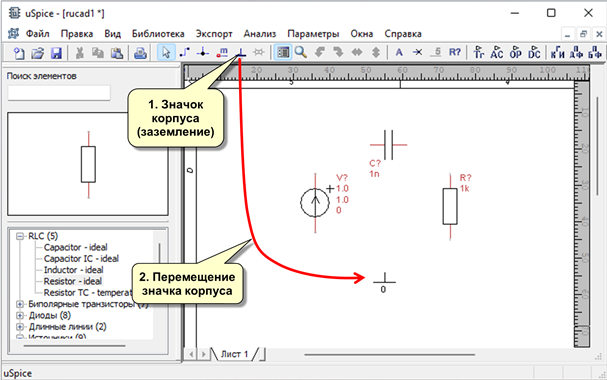
Task: Open the zoom magnifier tool
Action: 301,52
